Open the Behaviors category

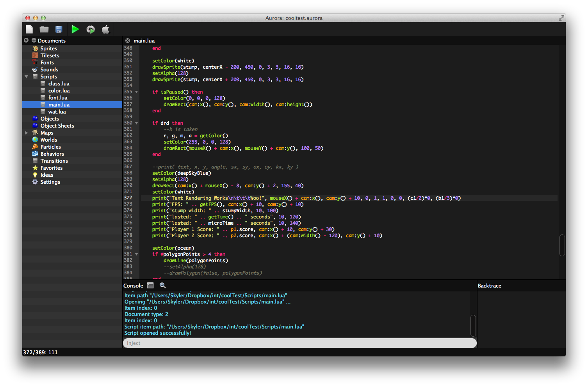[x=52, y=154]
